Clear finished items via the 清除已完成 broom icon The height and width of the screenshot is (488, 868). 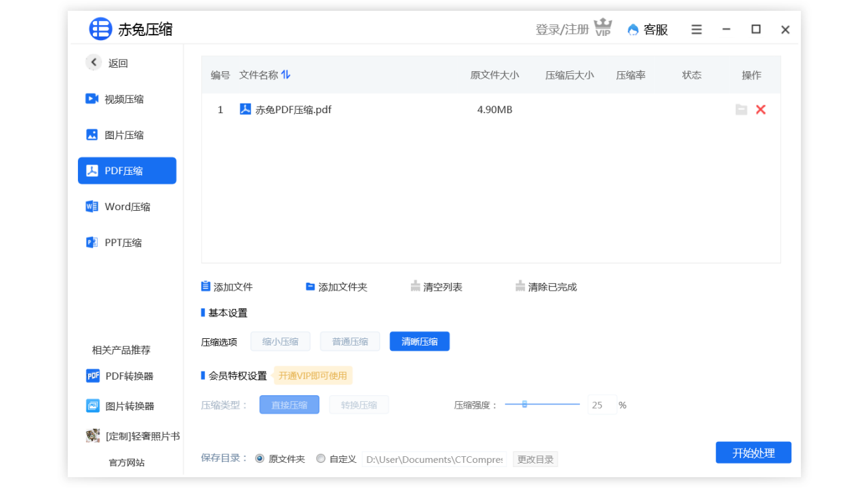pos(520,285)
